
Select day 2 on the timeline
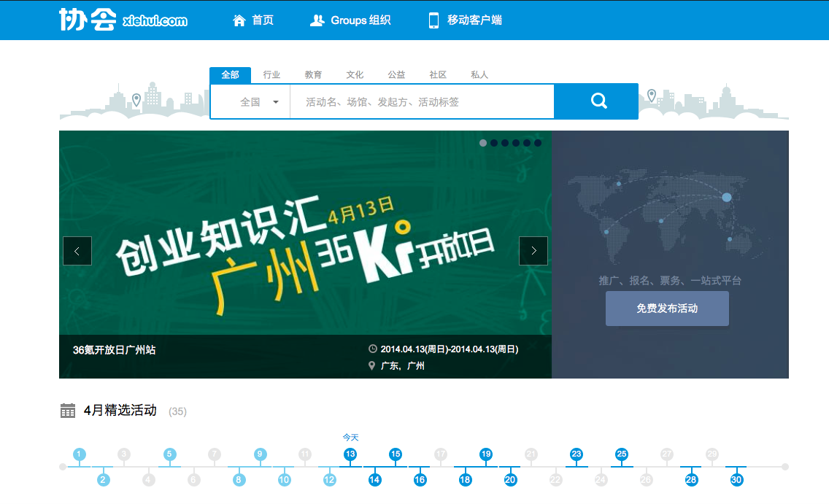coord(103,480)
